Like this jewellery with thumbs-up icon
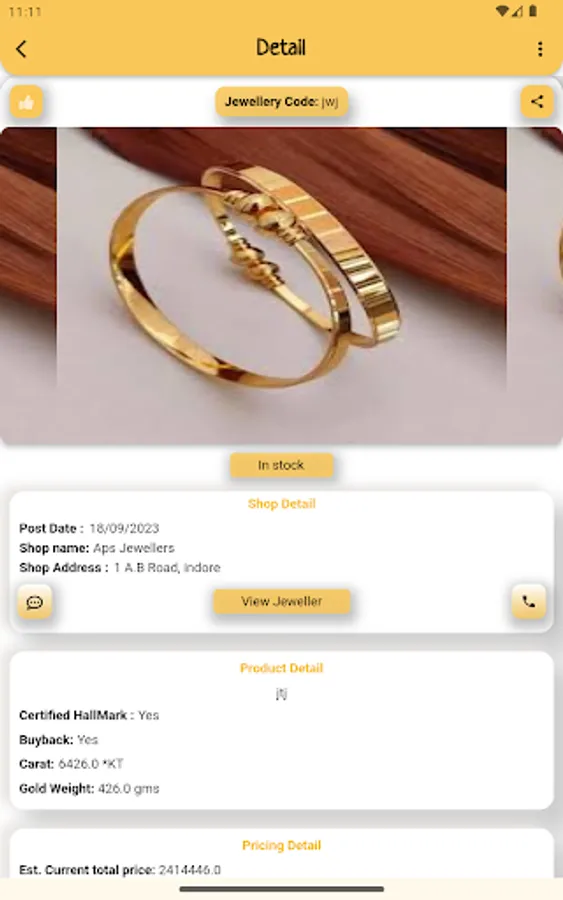This screenshot has width=563, height=900. pos(26,103)
